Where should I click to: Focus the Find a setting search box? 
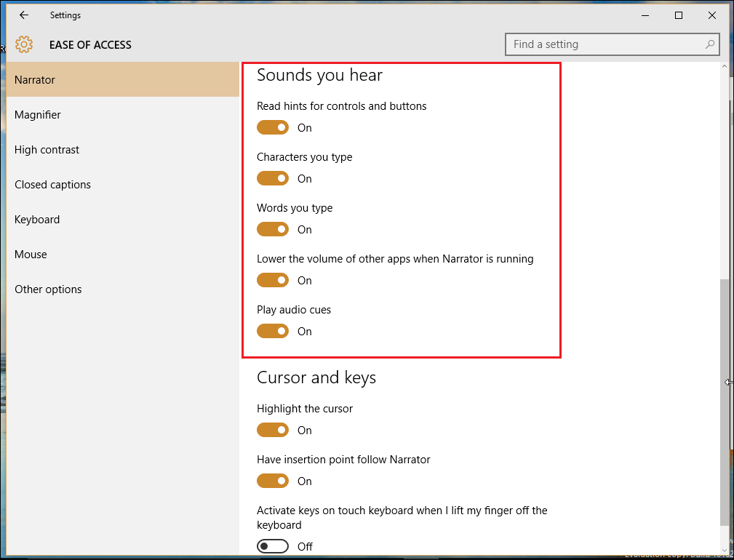[613, 44]
